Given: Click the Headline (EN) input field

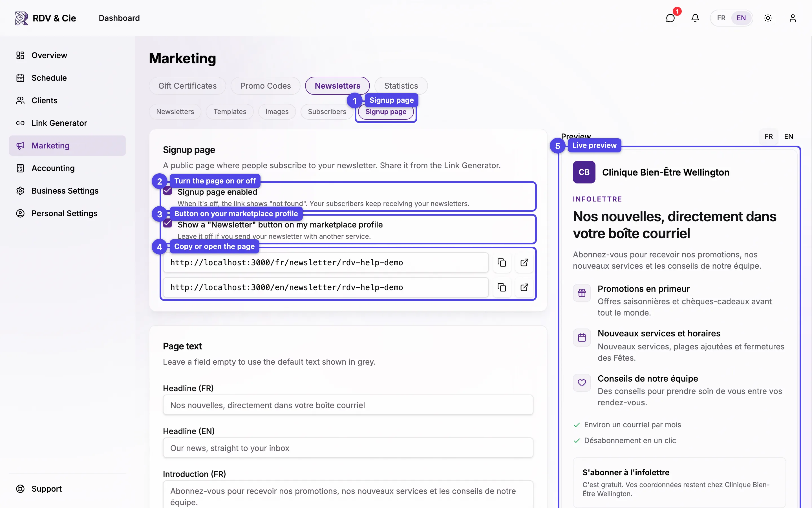Looking at the screenshot, I should coord(348,448).
